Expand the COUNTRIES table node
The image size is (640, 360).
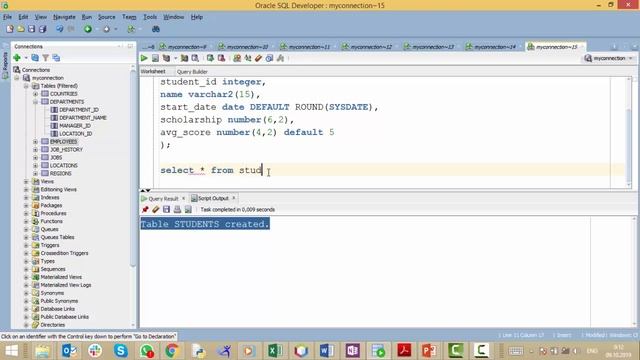tap(36, 94)
